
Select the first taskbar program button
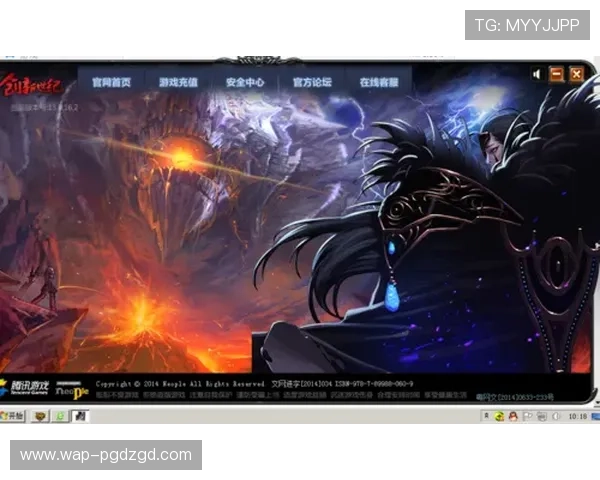coord(40,416)
